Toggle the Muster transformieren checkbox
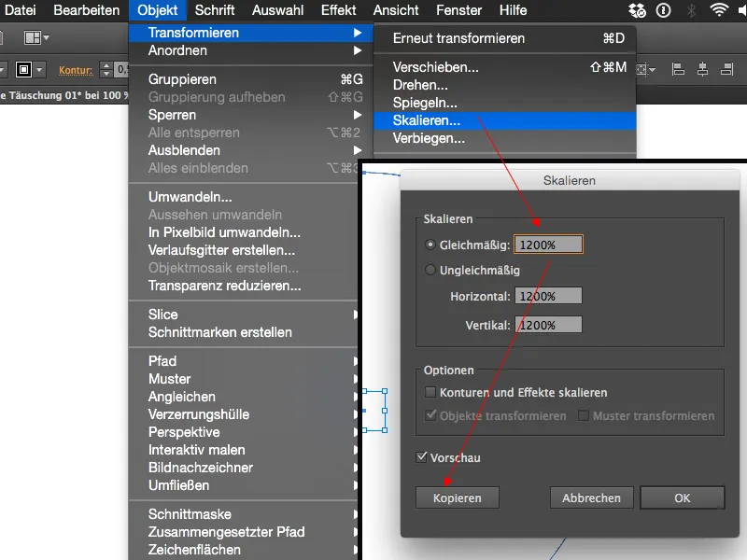 [583, 415]
